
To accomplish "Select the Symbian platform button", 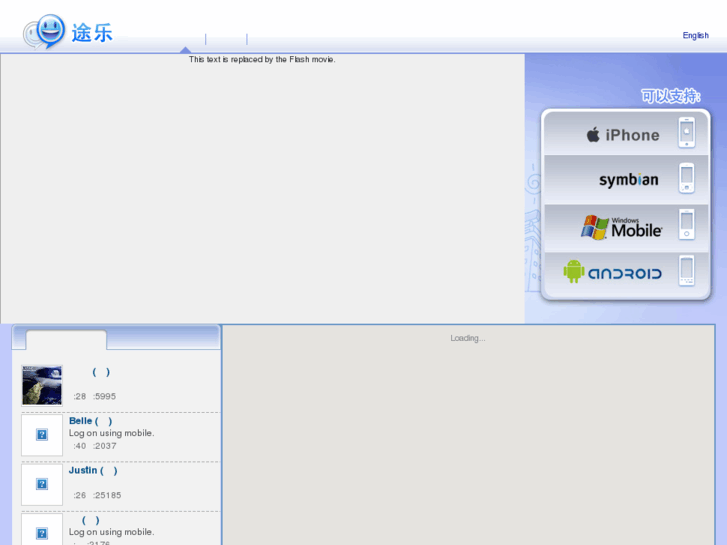I will click(x=626, y=180).
